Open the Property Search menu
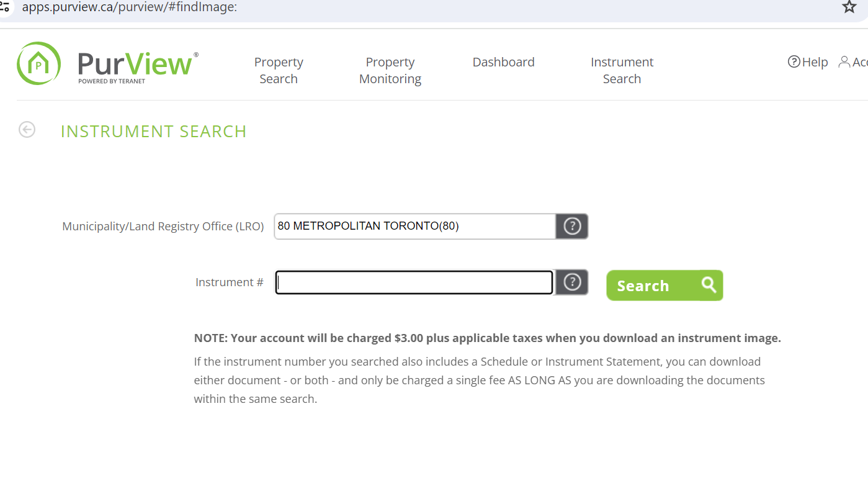Viewport: 868px width, 478px height. pyautogui.click(x=279, y=70)
